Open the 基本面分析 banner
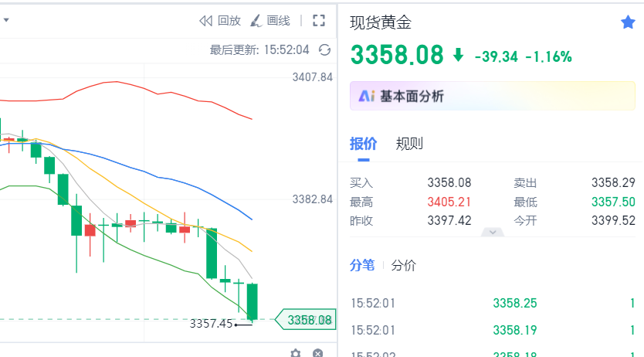The width and height of the screenshot is (644, 357). click(x=493, y=96)
